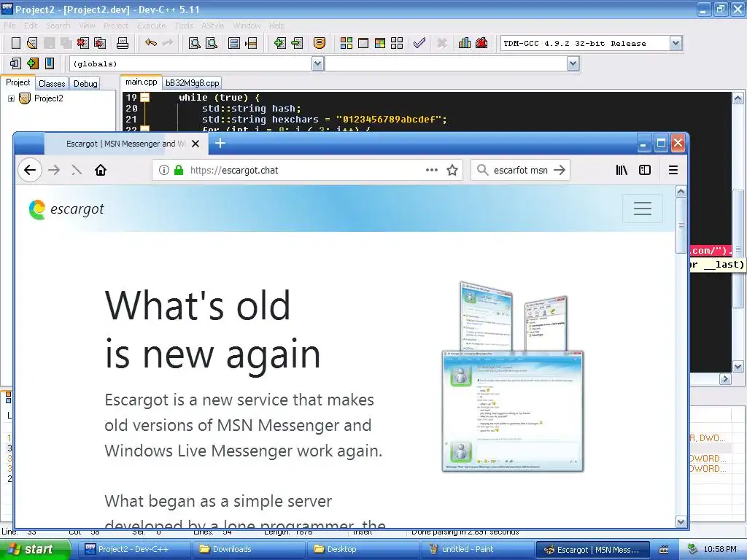Open Replace with second magnifier icon
Viewport: 747px width, 560px height.
tap(212, 43)
